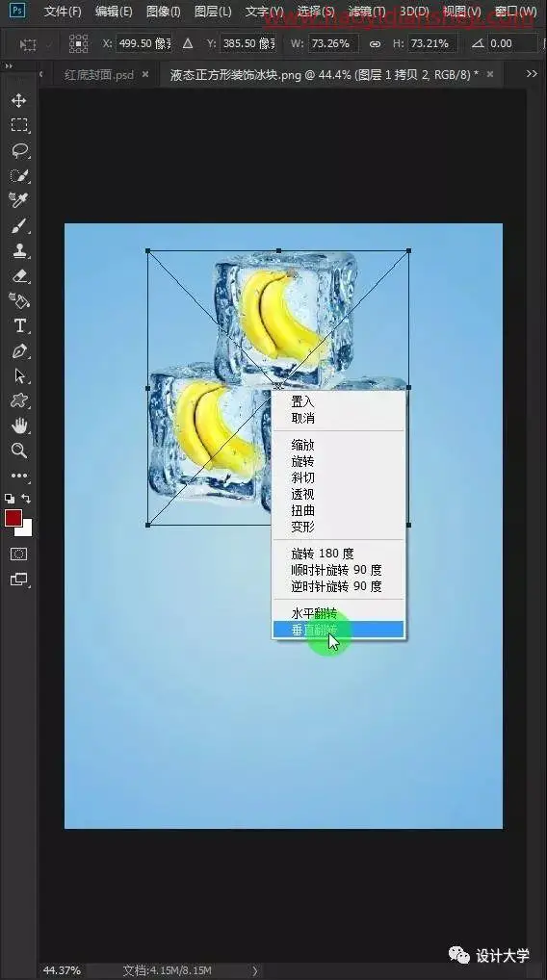Change the screen mode
Viewport: 547px width, 980px height.
18,580
